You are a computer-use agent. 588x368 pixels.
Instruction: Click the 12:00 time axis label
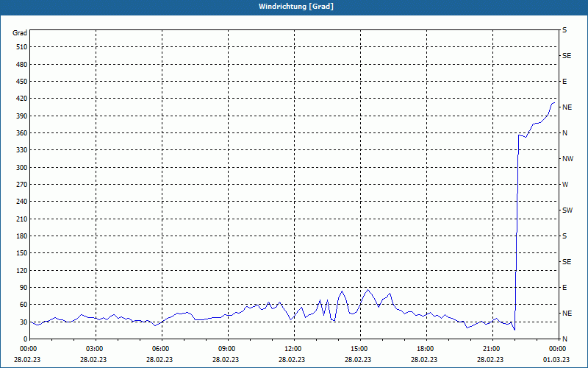pos(293,349)
